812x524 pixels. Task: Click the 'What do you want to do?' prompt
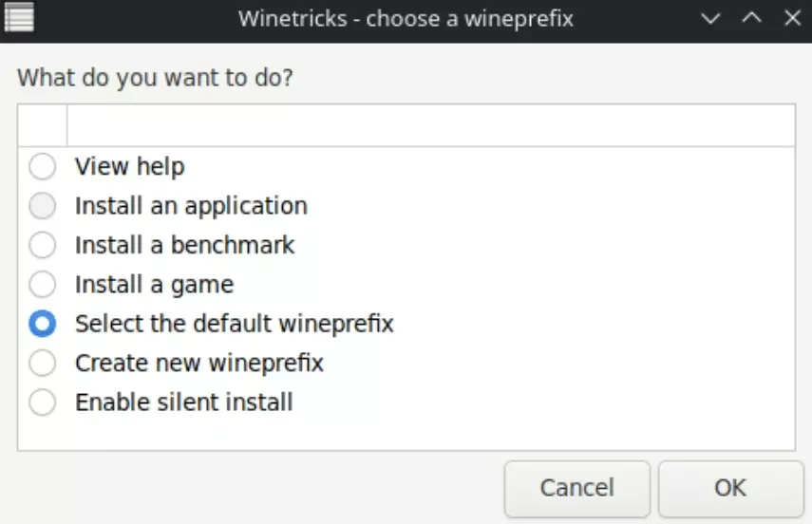tap(155, 78)
